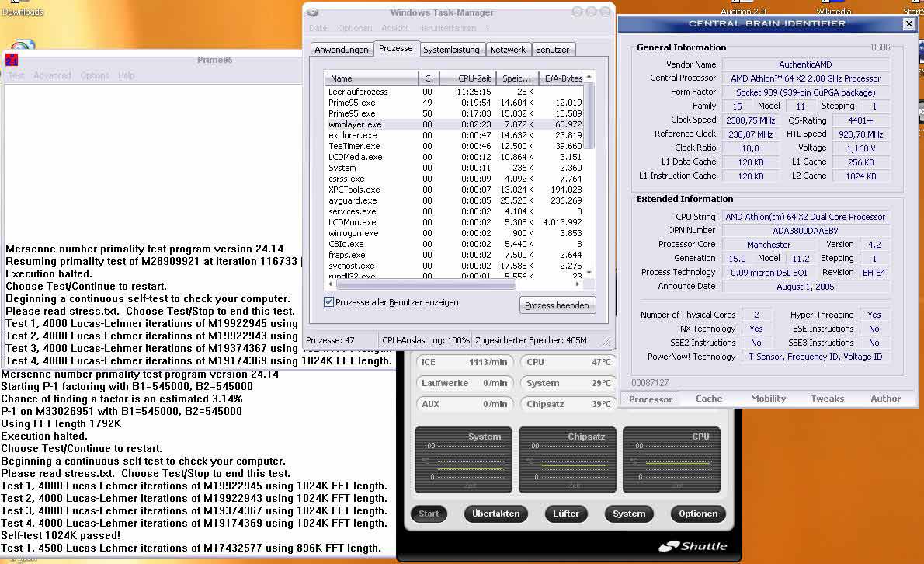This screenshot has height=564, width=924.
Task: Click the Übertakten button
Action: (x=495, y=514)
